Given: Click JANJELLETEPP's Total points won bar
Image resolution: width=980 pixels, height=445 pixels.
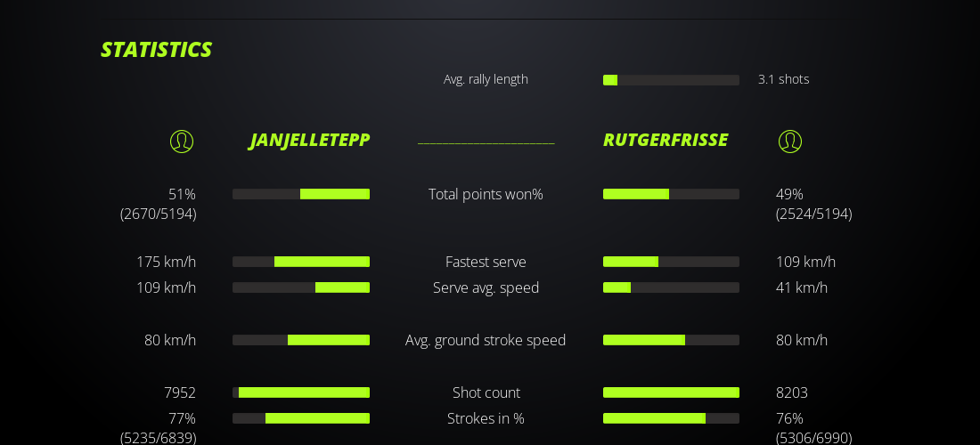Looking at the screenshot, I should [x=301, y=194].
